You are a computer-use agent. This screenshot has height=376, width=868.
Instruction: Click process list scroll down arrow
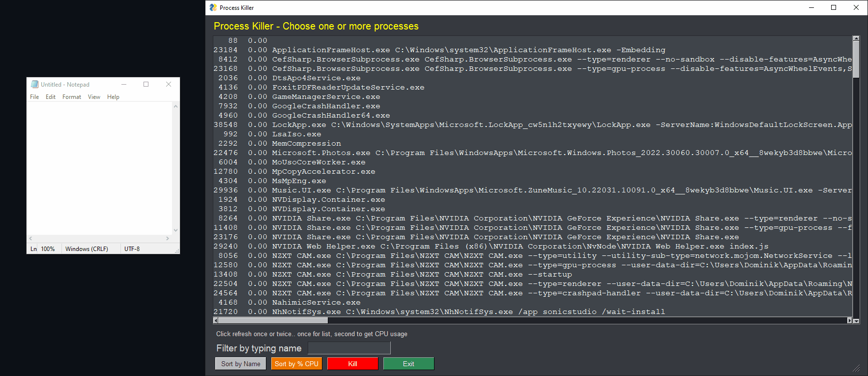(856, 321)
